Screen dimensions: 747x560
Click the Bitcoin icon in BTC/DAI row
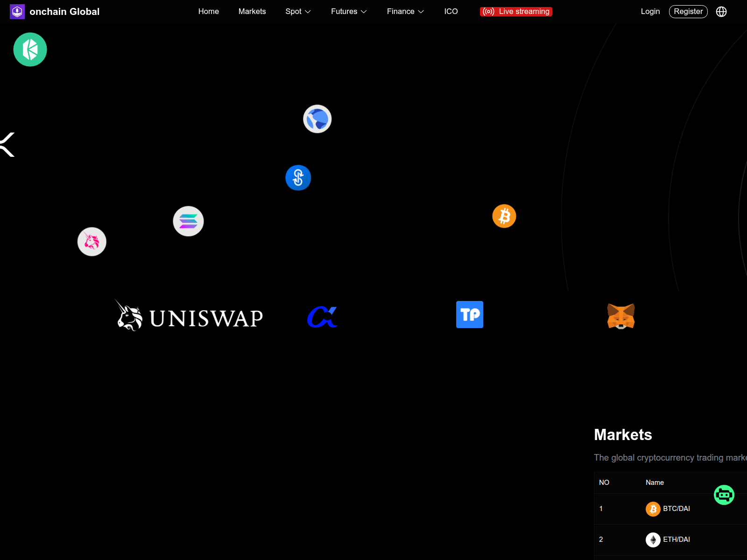pyautogui.click(x=653, y=509)
